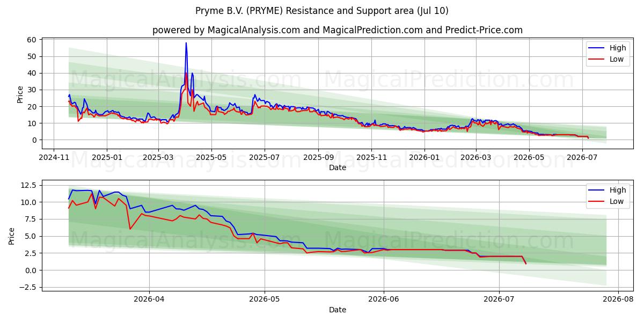Click the 'Price' y-axis label of bottom chart

click(12, 236)
